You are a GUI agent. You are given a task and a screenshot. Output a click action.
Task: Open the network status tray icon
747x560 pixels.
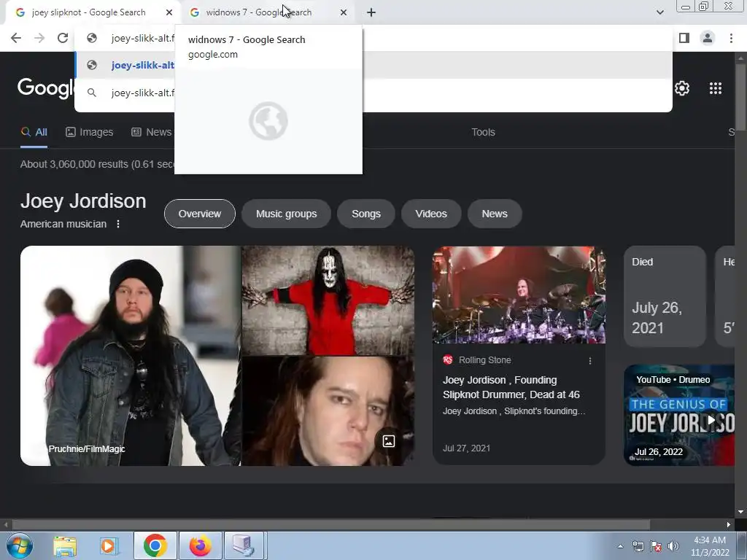638,546
